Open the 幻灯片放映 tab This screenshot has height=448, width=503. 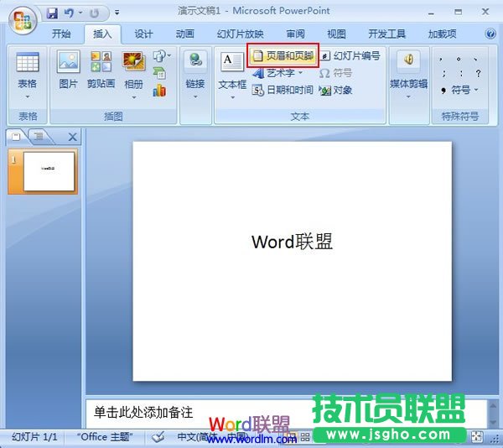point(240,34)
